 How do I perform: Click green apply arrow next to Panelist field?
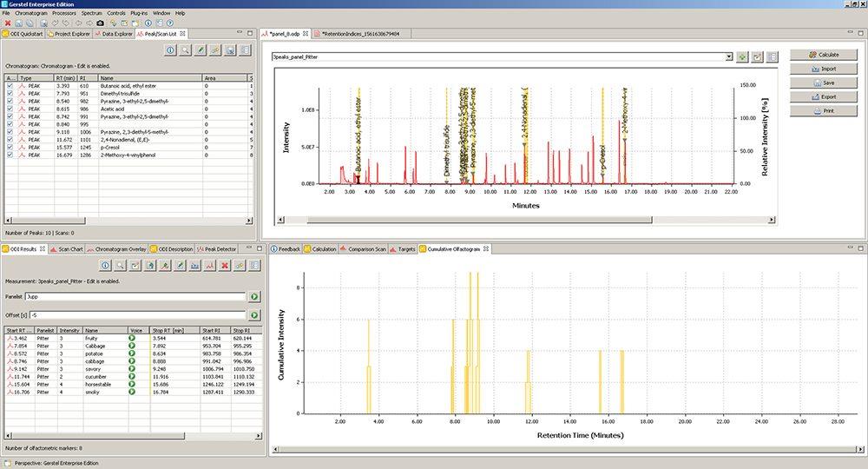click(x=254, y=296)
